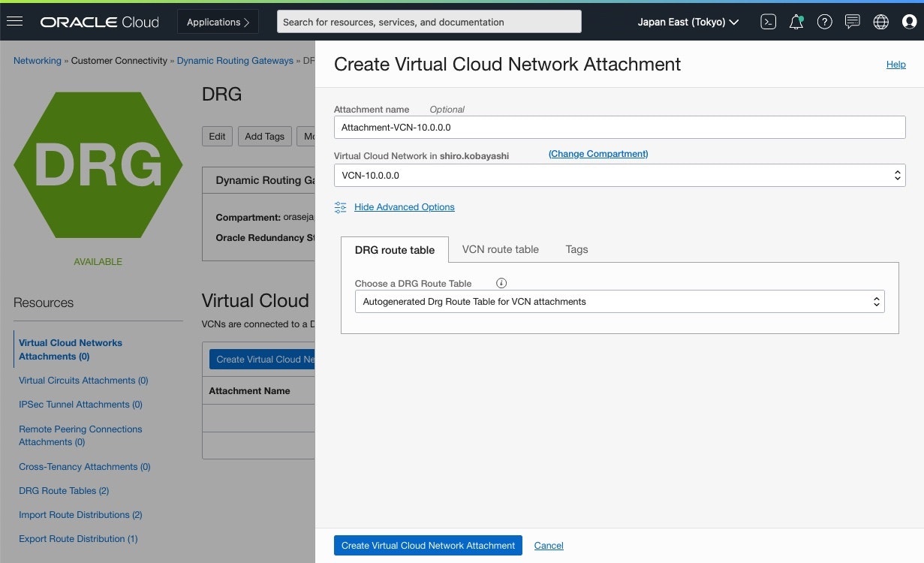Open the Help link

[x=896, y=65]
